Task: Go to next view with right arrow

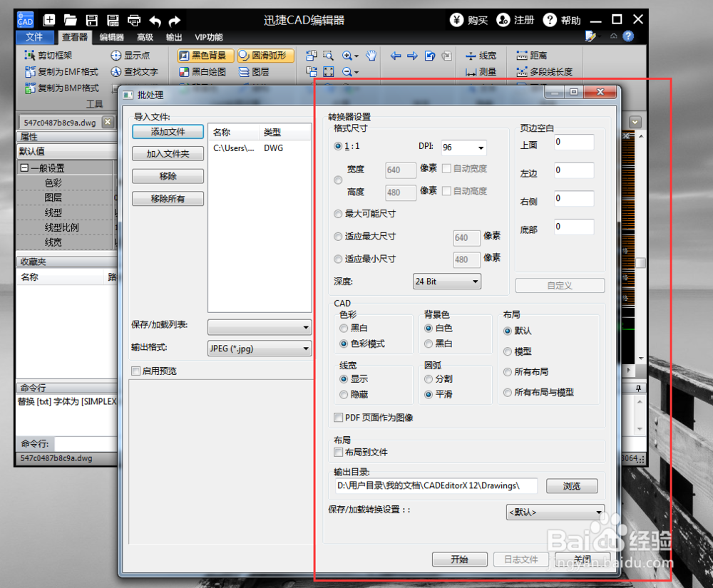Action: pyautogui.click(x=412, y=56)
